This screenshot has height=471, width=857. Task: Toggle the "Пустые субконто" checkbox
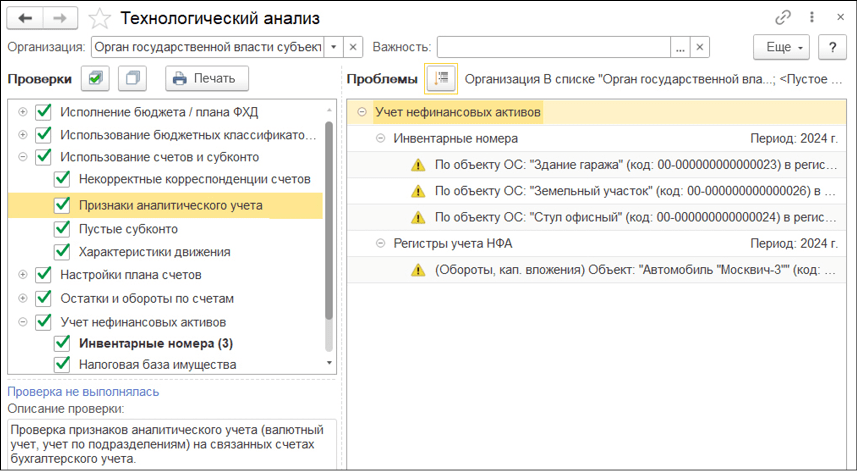coord(63,229)
